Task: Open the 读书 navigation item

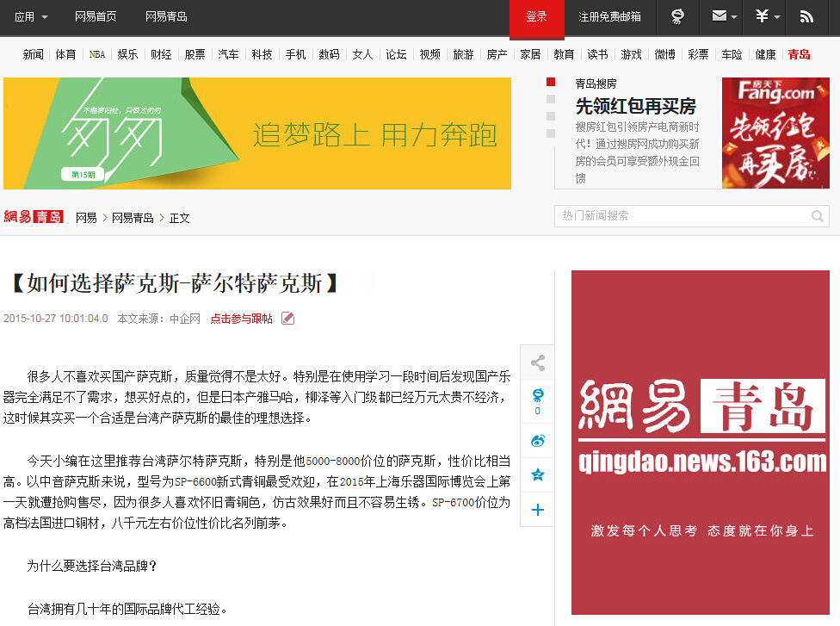Action: click(x=597, y=54)
